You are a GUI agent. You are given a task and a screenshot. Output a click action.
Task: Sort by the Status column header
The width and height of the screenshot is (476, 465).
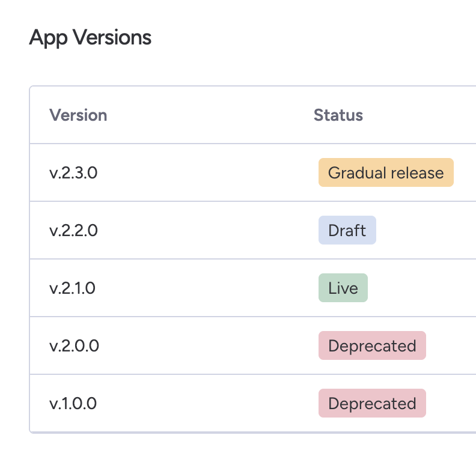coord(338,115)
